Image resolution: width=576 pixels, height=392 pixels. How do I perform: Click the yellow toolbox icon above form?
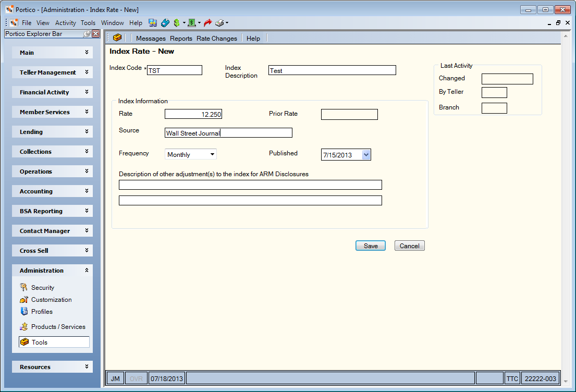[117, 38]
